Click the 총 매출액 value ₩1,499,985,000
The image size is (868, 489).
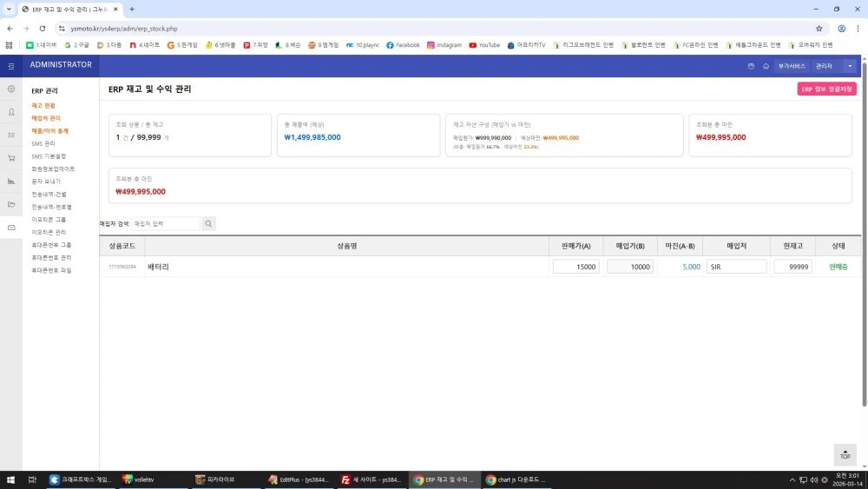coord(312,137)
